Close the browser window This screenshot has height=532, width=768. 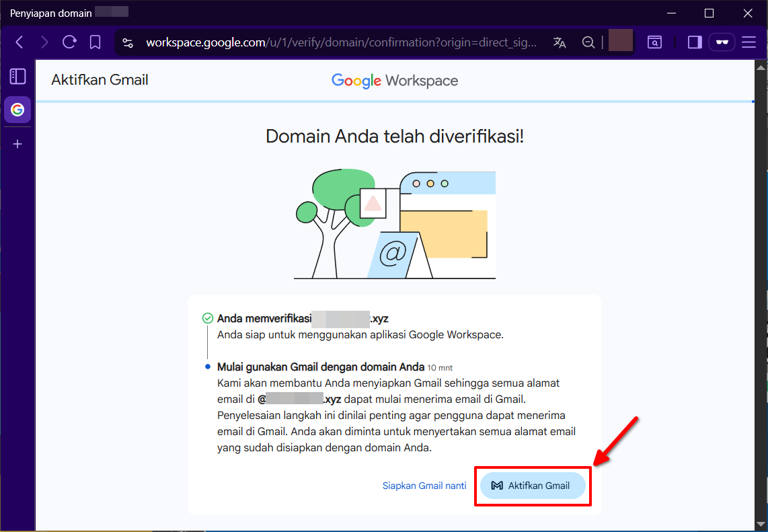[747, 13]
